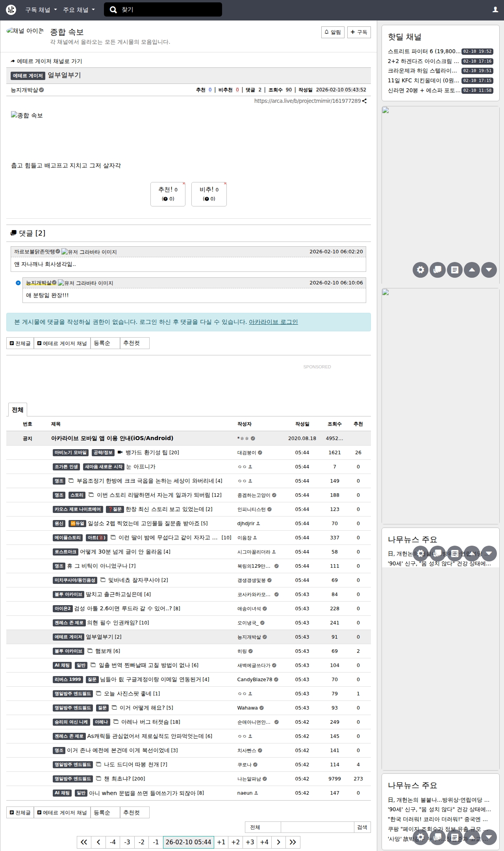Upvote the post with 추천! button
504x851 pixels.
[x=168, y=194]
